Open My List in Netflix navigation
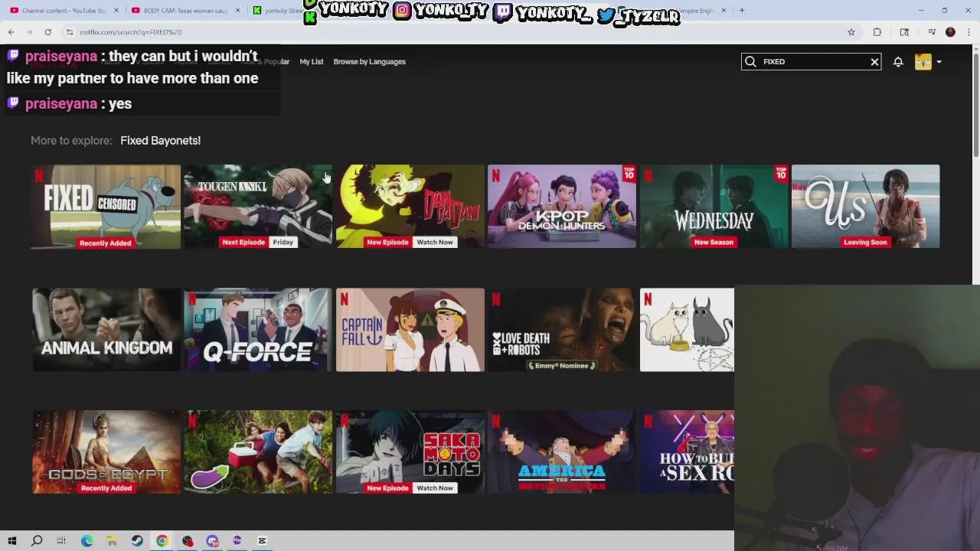 coord(312,62)
